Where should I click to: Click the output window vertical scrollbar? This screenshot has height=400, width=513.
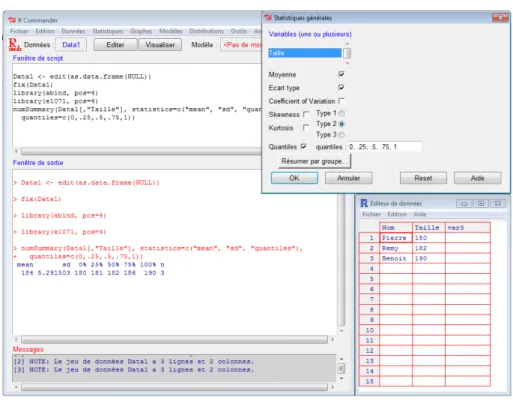pyautogui.click(x=341, y=260)
